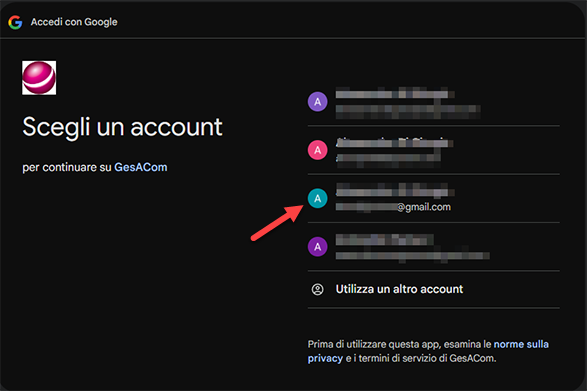
Task: Click the second account's blurred name
Action: (x=394, y=142)
